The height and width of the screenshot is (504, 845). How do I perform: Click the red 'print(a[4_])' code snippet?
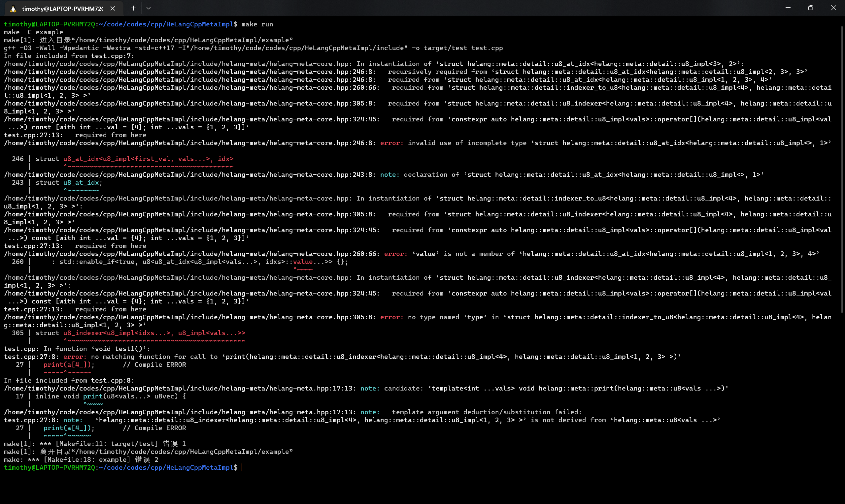pyautogui.click(x=67, y=365)
